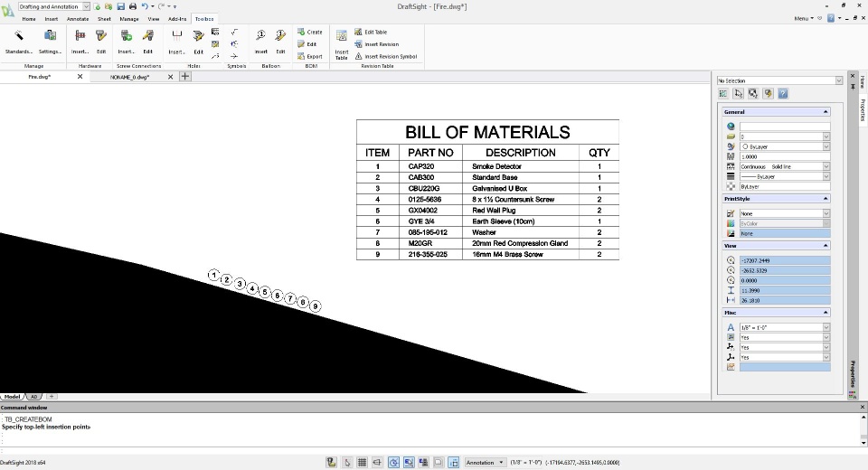The width and height of the screenshot is (868, 470).
Task: Collapse the PrintStyle properties section
Action: pos(826,199)
